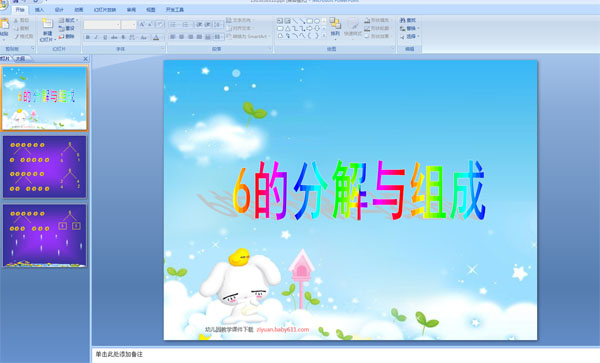This screenshot has height=363, width=600.
Task: Expand the shapes gallery more arrow
Action: click(x=324, y=36)
